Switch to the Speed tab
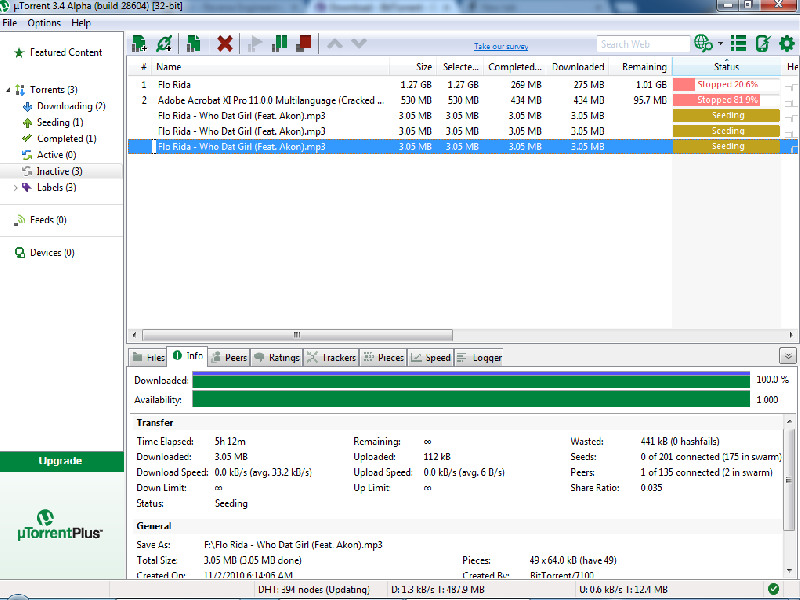Screen dimensions: 800x600 click(431, 357)
